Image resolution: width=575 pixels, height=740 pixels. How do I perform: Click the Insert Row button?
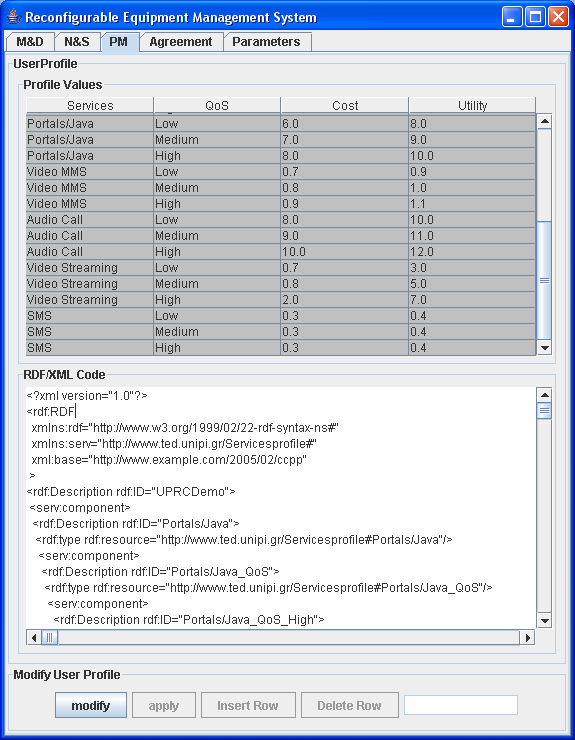248,705
